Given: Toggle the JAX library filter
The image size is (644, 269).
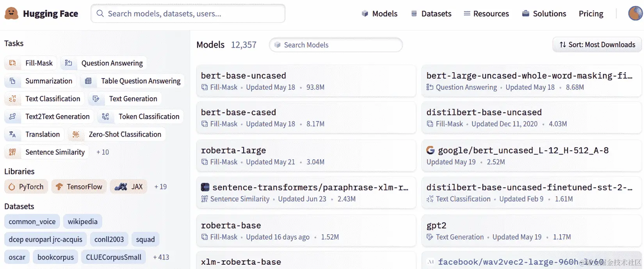Looking at the screenshot, I should [128, 187].
